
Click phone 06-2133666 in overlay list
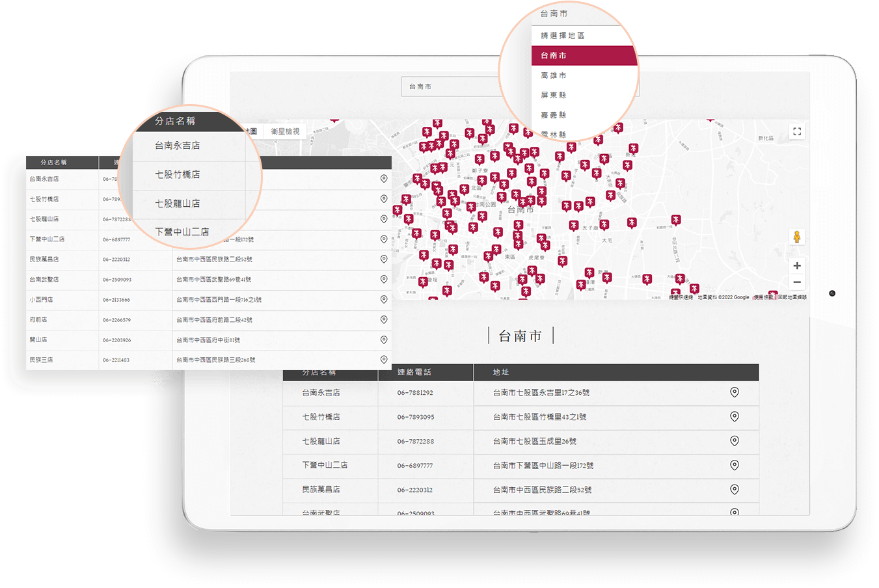116,300
